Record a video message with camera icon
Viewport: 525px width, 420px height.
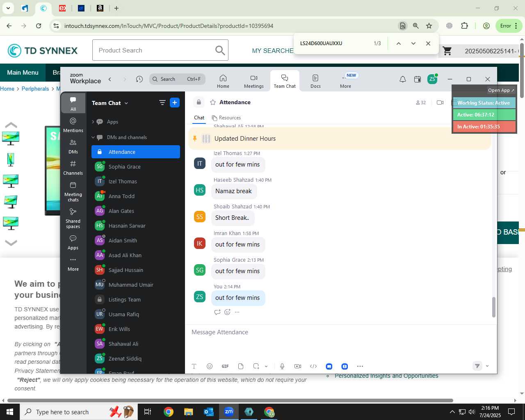coord(298,366)
